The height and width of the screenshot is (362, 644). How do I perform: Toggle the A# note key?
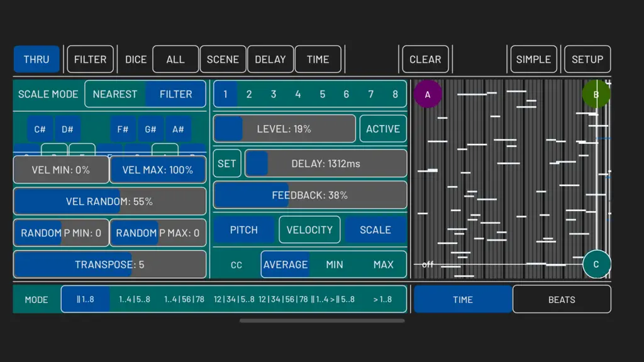pos(178,129)
